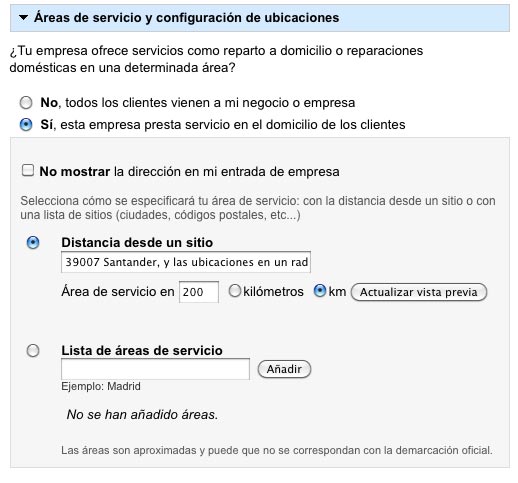Select the 'Sí, esta empresa presta servicio' radio

[26, 125]
